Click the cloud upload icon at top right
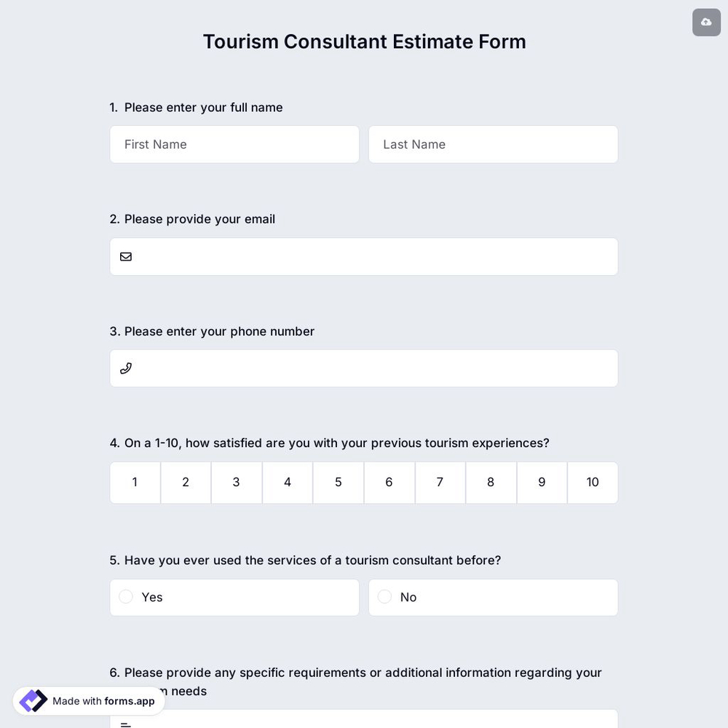This screenshot has width=728, height=728. pos(706,22)
